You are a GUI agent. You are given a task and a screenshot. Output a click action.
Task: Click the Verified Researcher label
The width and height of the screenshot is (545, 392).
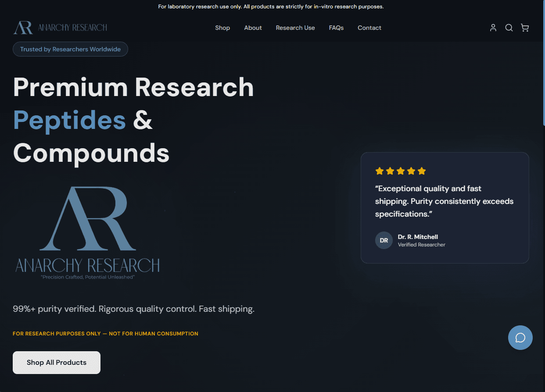tap(422, 245)
